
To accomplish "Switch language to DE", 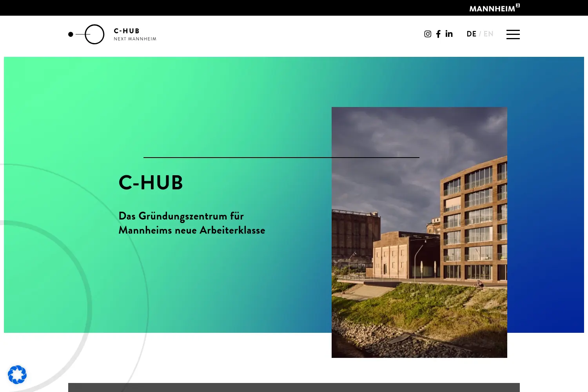I will click(x=471, y=34).
